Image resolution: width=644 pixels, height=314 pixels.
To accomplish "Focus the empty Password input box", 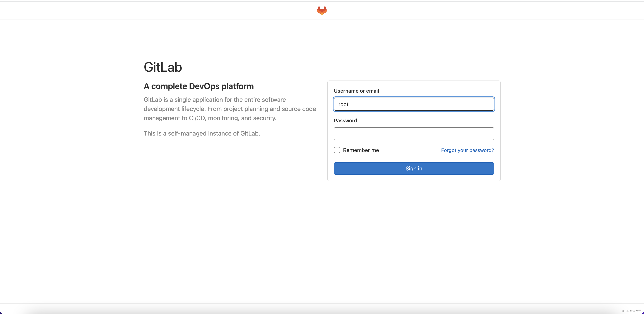I will point(413,134).
